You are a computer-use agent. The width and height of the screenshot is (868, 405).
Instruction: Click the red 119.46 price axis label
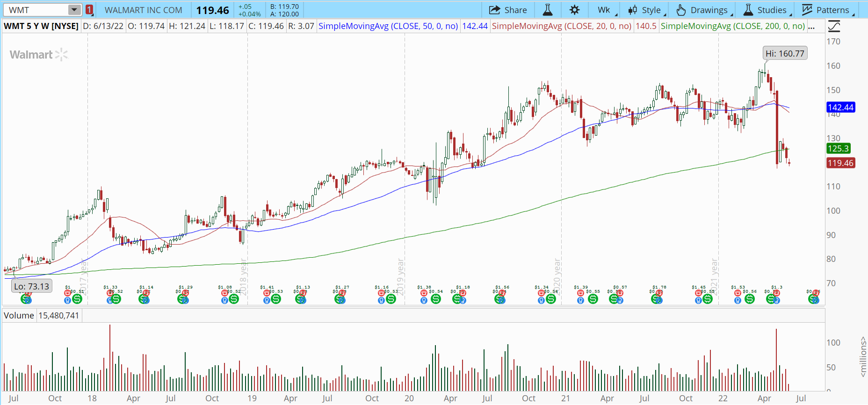tap(840, 163)
